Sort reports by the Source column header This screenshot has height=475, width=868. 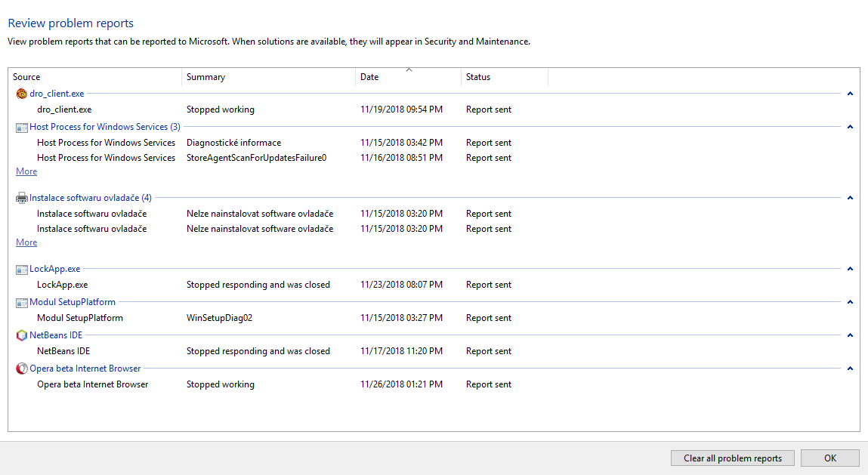coord(95,77)
